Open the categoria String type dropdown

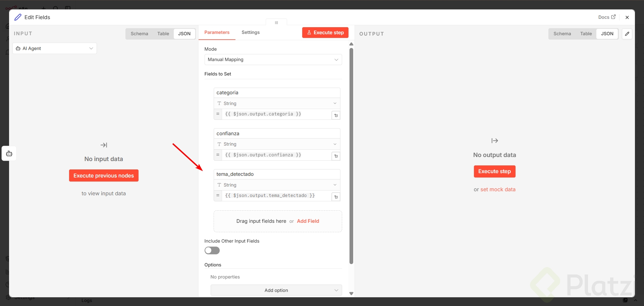pyautogui.click(x=277, y=104)
